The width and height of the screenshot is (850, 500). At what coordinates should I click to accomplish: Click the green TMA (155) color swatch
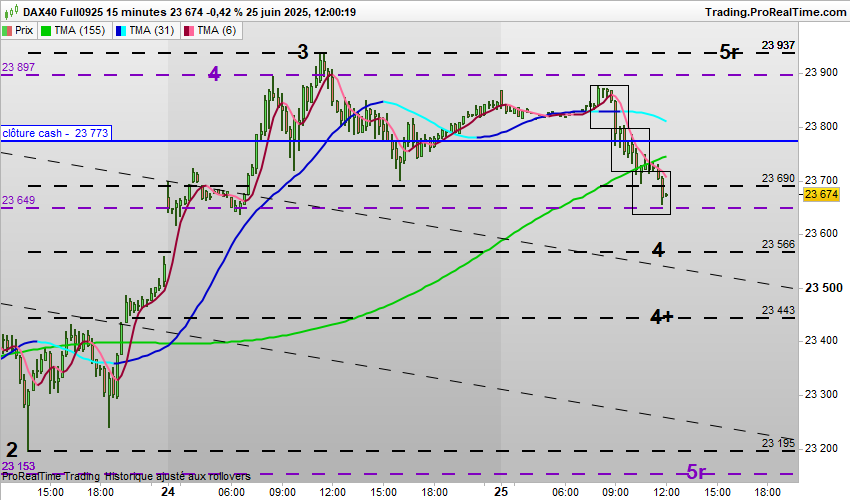tap(46, 31)
